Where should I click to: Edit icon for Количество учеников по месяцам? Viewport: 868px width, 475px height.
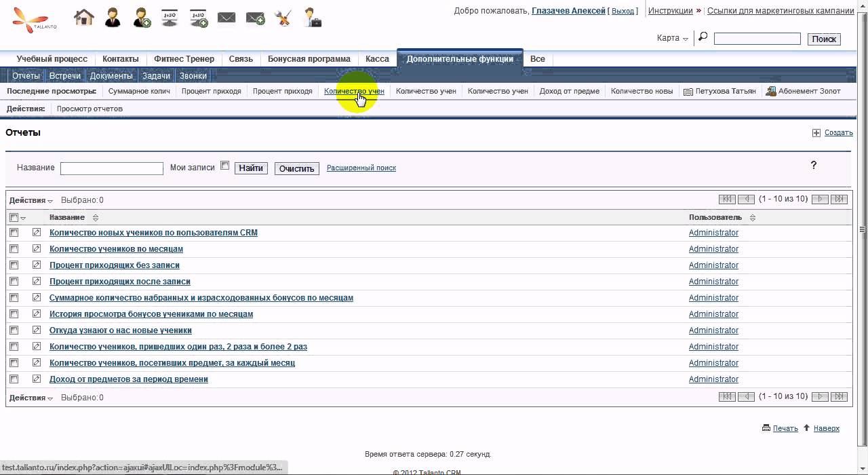[37, 249]
